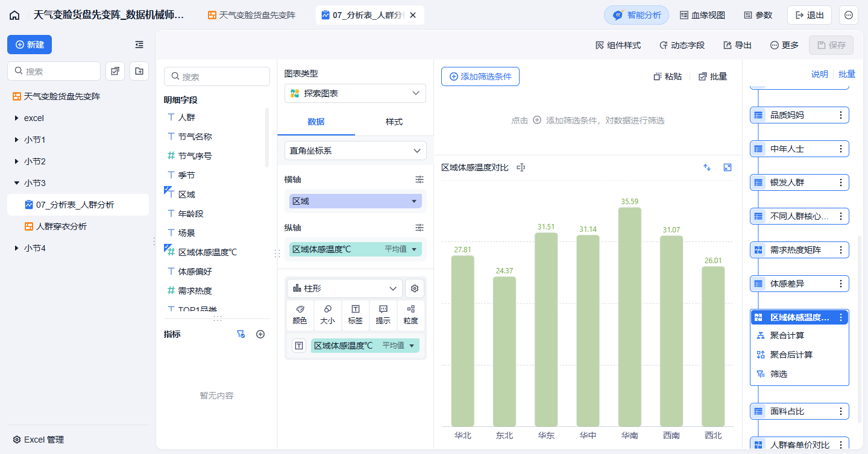Collapse the left sidebar panel icon
Image resolution: width=868 pixels, height=454 pixels.
[x=139, y=45]
